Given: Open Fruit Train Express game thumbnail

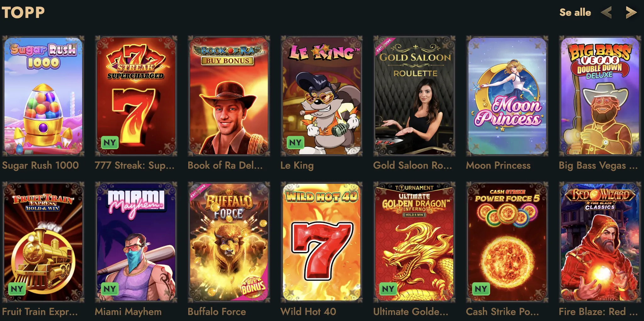Looking at the screenshot, I should point(43,242).
